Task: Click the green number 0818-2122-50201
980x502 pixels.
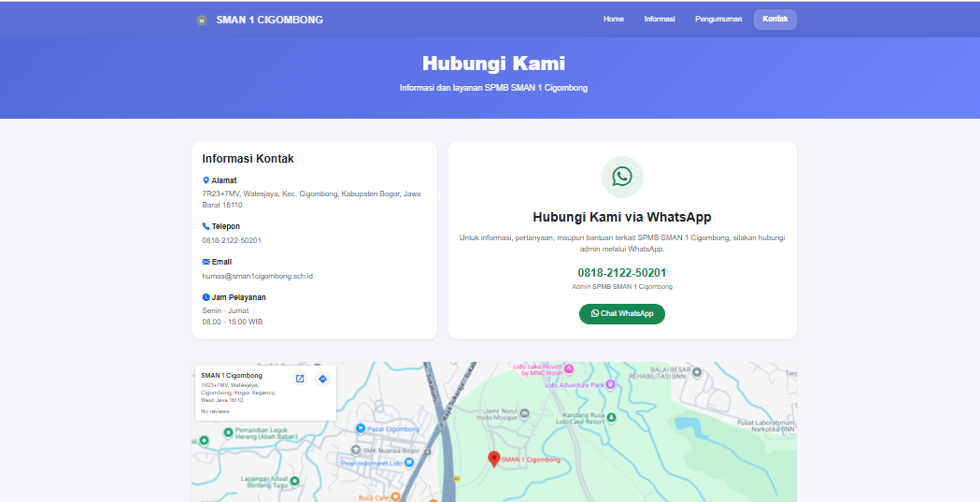Action: pyautogui.click(x=622, y=273)
